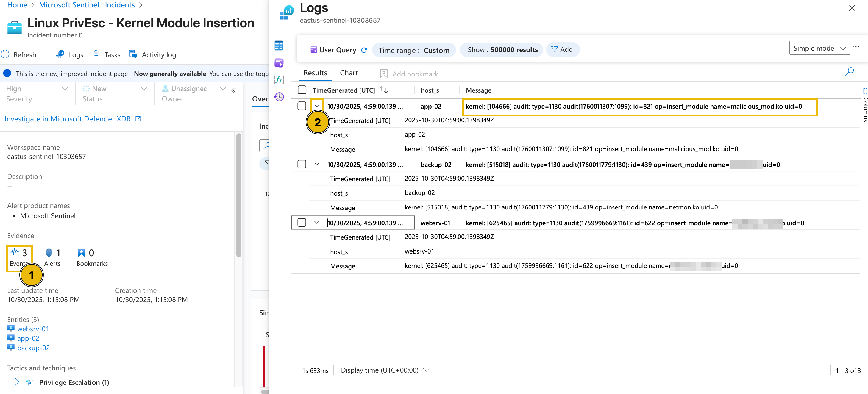Collapse the websrv-01 result row chevron
Screen dimensions: 868x394
point(316,223)
